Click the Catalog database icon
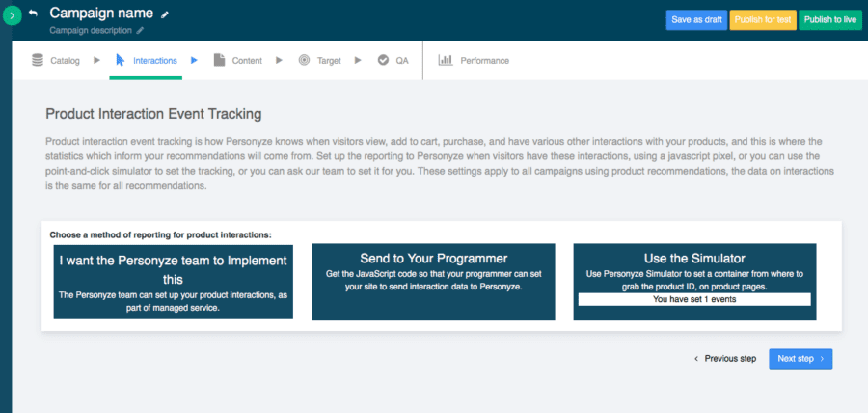868x413 pixels. point(38,60)
